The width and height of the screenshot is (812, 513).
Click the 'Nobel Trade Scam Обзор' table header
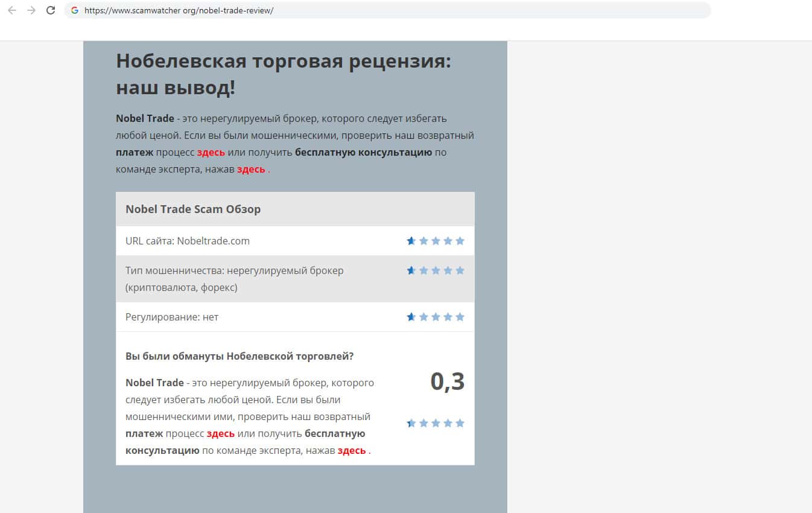[x=193, y=209]
